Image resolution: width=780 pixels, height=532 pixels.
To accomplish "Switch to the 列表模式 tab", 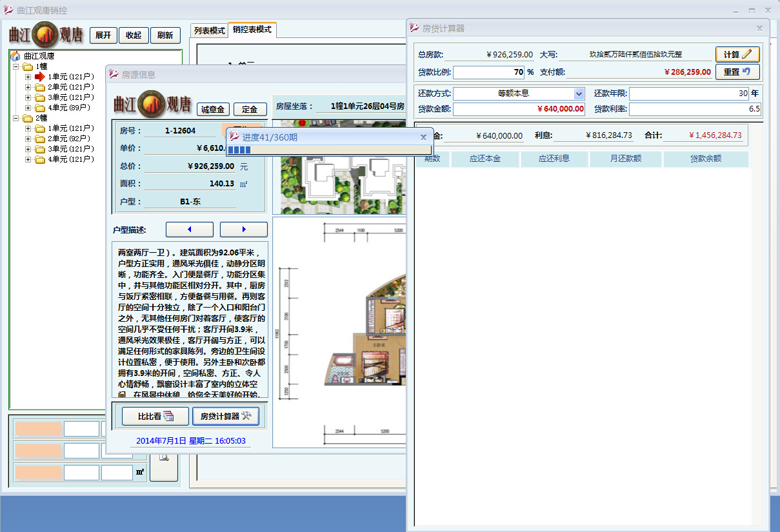I will (x=209, y=30).
